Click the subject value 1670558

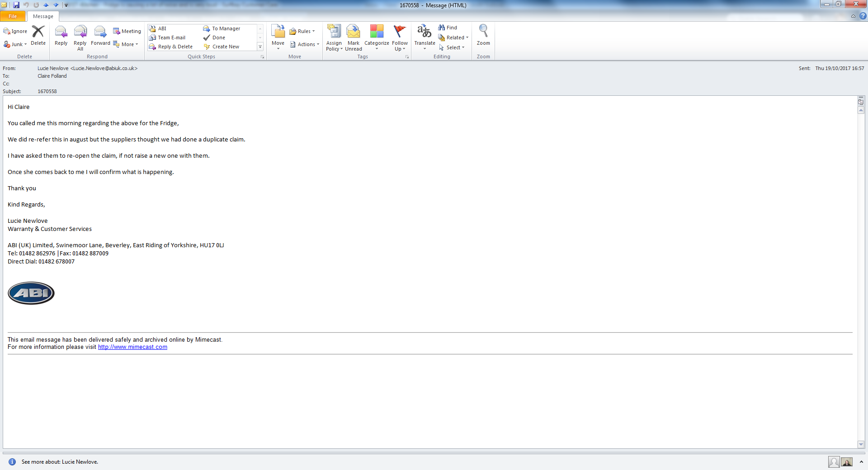click(47, 91)
